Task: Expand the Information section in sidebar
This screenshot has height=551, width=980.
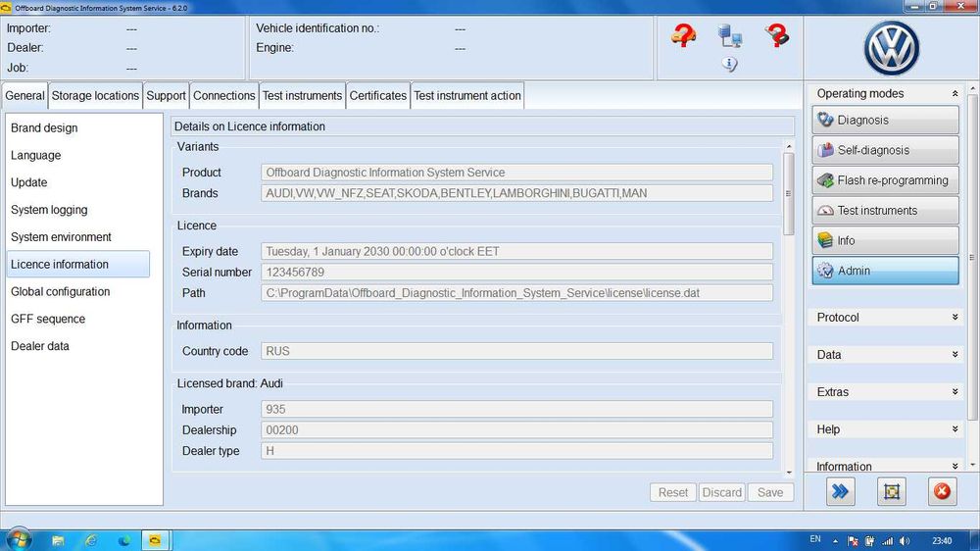Action: click(955, 466)
